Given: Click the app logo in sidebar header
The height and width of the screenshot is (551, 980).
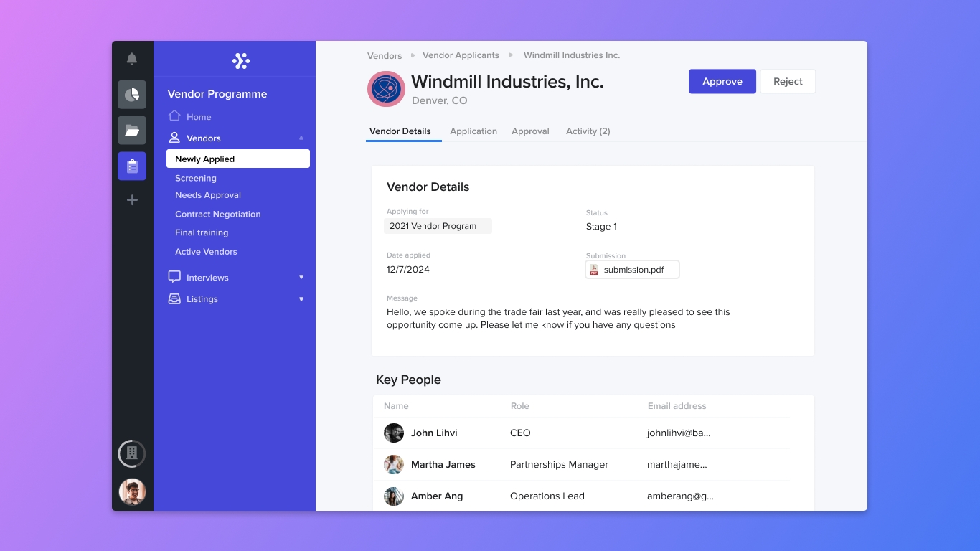Looking at the screenshot, I should [241, 61].
